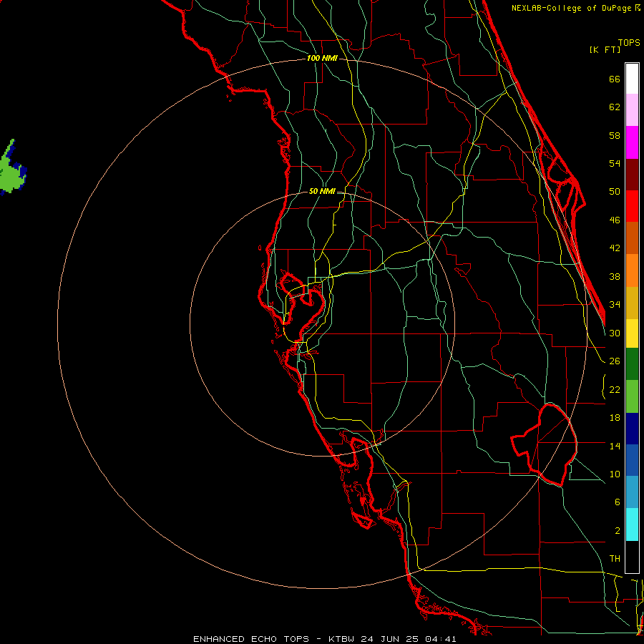Click the legend value "30"

[x=615, y=333]
